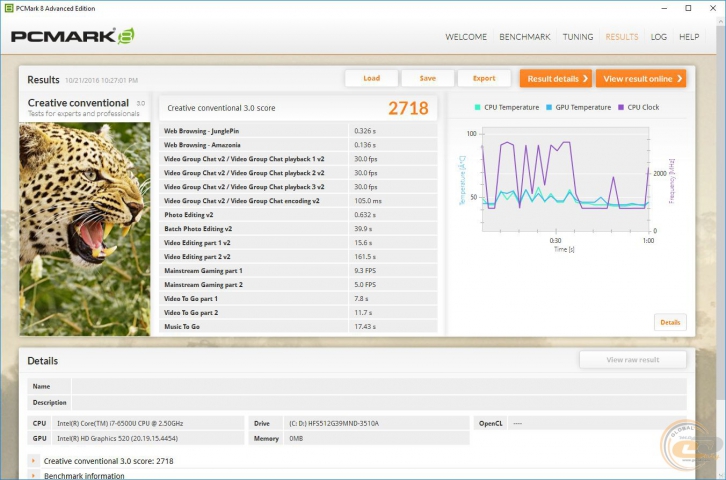Click the Creative conventional heading
Viewport: 726px width, 480px height.
(78, 103)
